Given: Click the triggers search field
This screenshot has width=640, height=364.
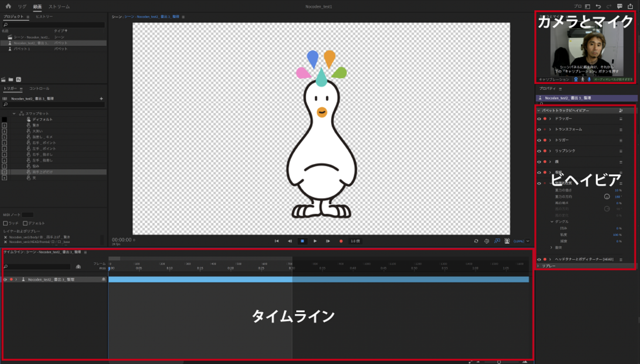Looking at the screenshot, I should tap(54, 105).
